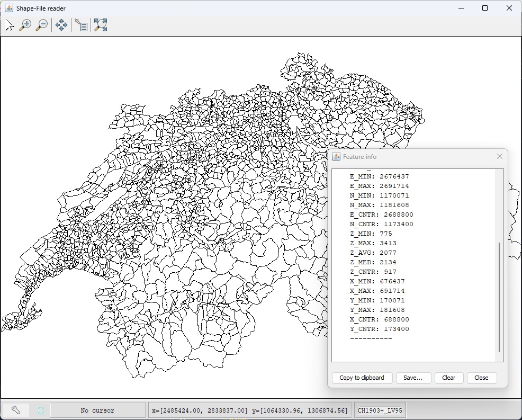Save the feature info output

pos(413,378)
